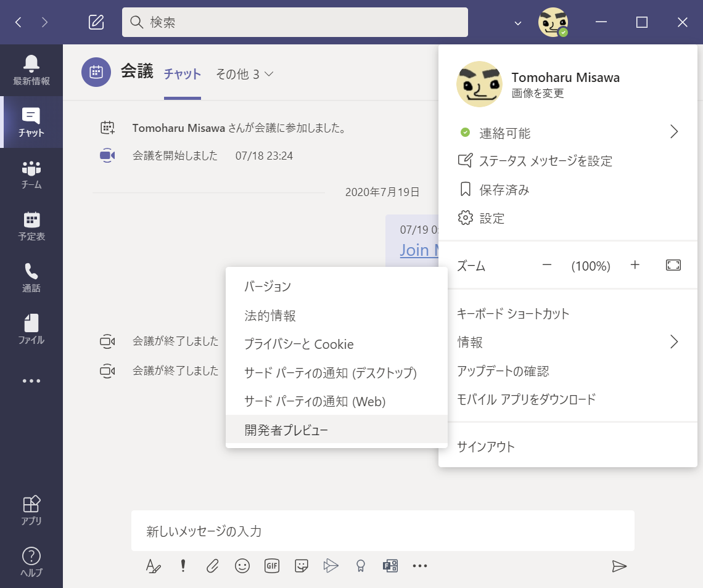
Task: Show more apps via sidebar ellipsis
Action: 31,381
